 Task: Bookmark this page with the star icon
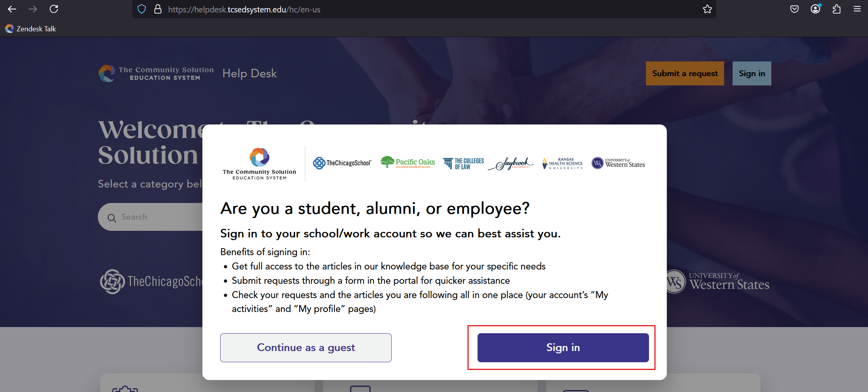pos(707,9)
